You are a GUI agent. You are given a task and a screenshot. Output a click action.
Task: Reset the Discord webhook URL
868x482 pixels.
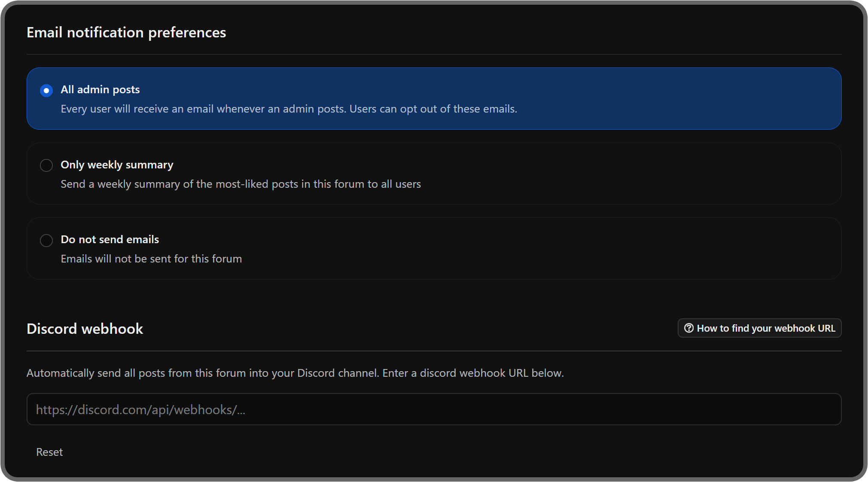(x=49, y=451)
